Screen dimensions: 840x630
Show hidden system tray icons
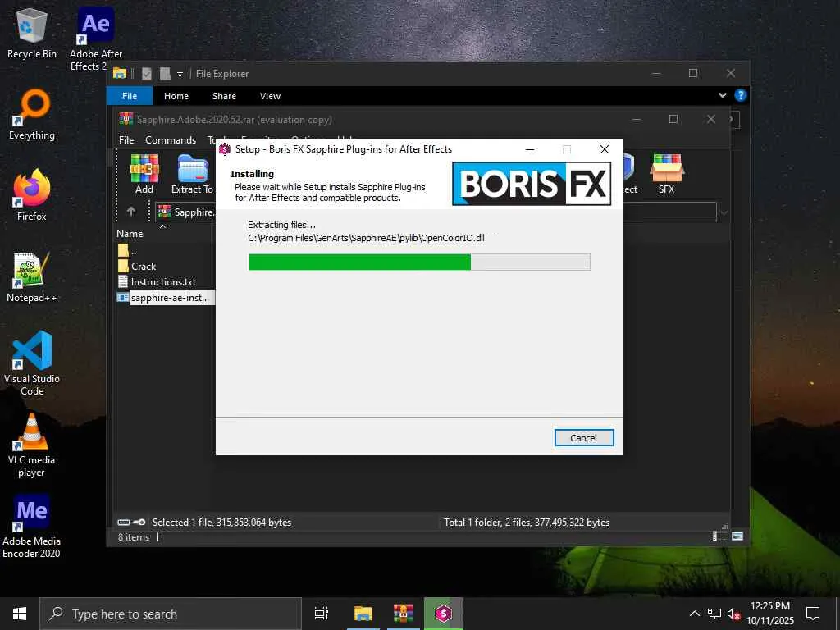pyautogui.click(x=694, y=614)
